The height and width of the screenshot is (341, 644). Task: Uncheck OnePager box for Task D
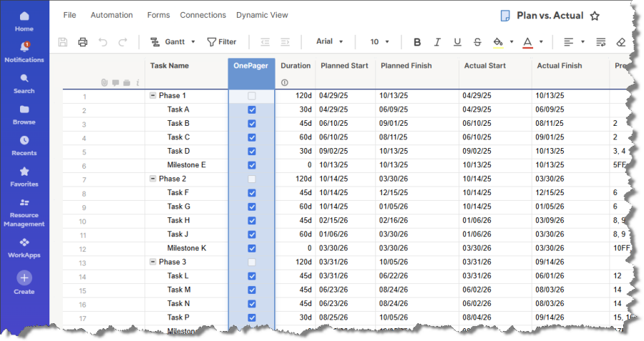tap(252, 152)
